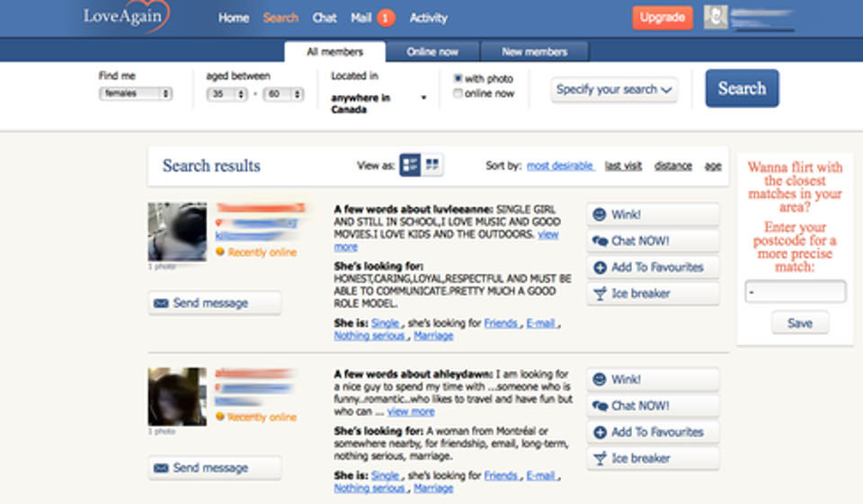
Task: Click the orange Upgrade button
Action: [x=663, y=17]
